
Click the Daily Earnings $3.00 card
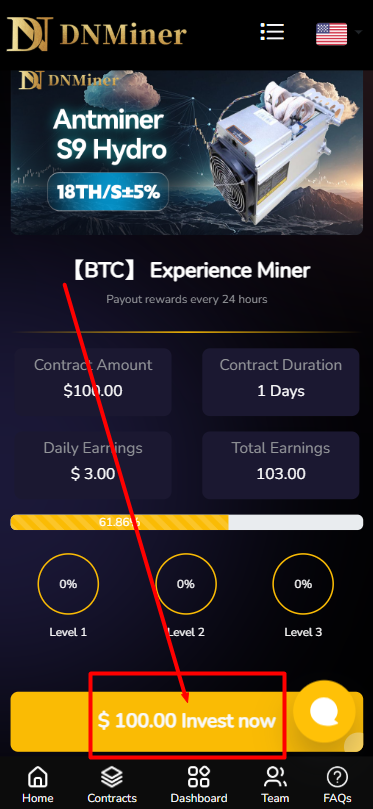click(x=93, y=465)
